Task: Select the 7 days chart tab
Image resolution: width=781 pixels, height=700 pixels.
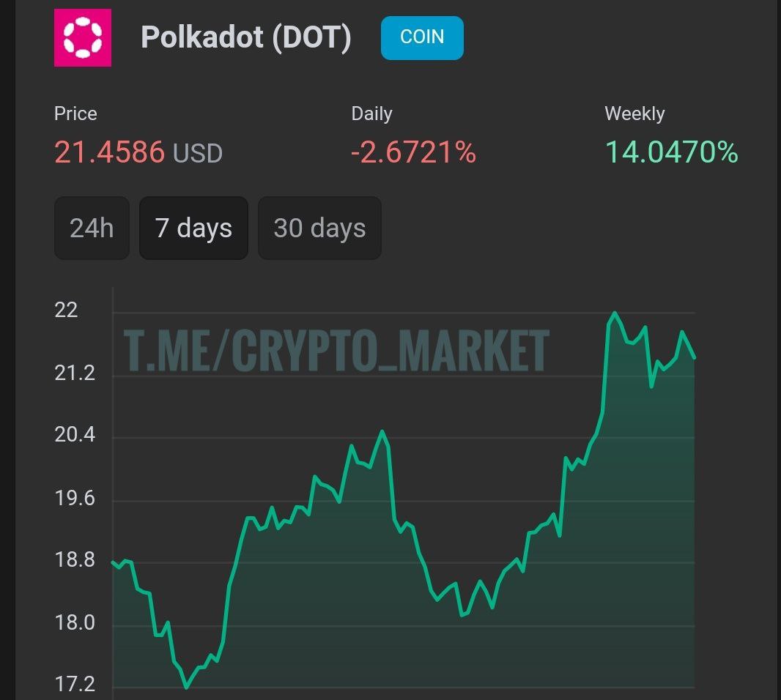Action: point(193,228)
